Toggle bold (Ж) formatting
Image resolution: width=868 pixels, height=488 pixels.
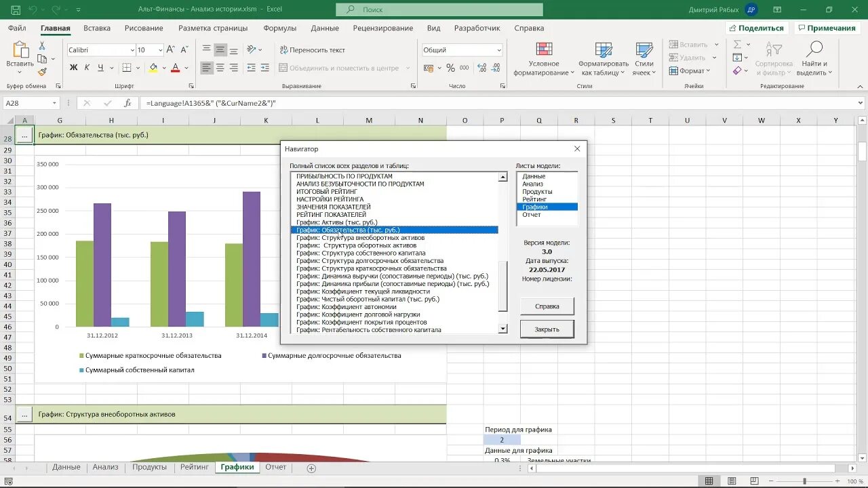pos(74,68)
